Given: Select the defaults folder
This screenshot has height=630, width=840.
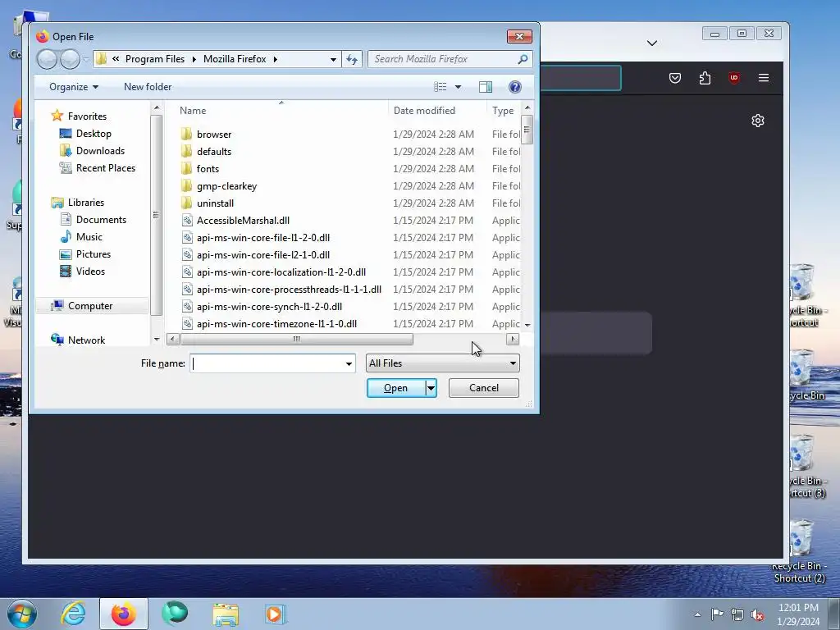Looking at the screenshot, I should click(x=214, y=152).
